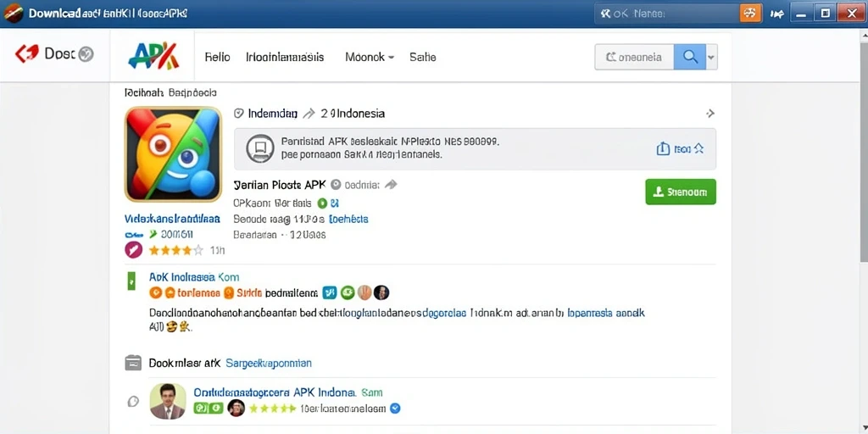Click the app icon in the title bar
868x434 pixels.
[x=13, y=14]
